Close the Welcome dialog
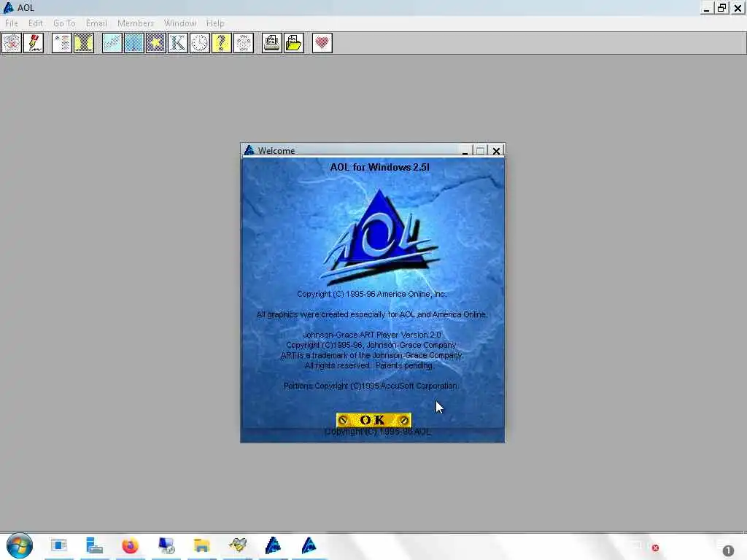 click(496, 151)
